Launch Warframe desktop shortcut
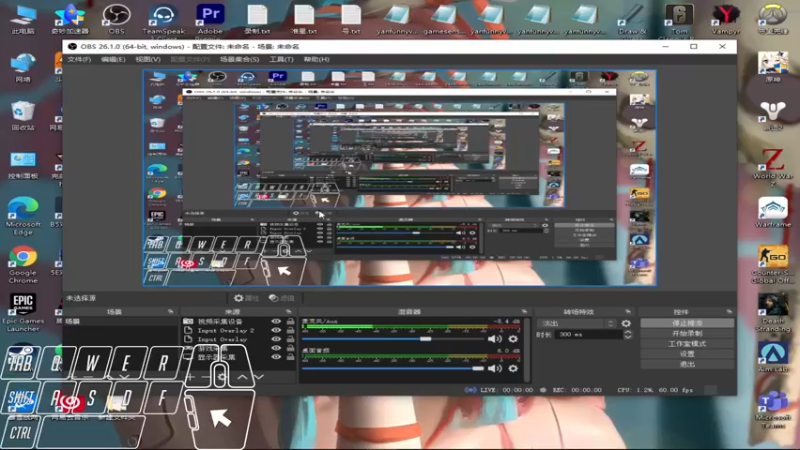Screen dimensions: 800x450 pos(773,213)
